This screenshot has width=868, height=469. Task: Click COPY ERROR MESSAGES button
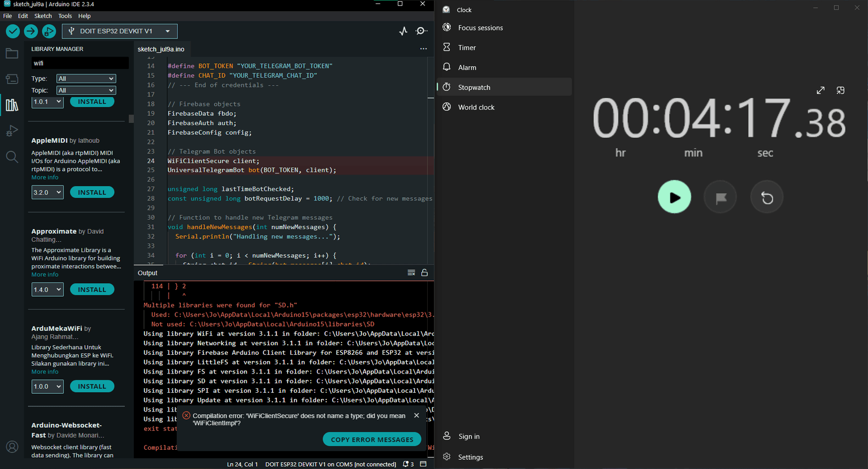[x=372, y=439]
